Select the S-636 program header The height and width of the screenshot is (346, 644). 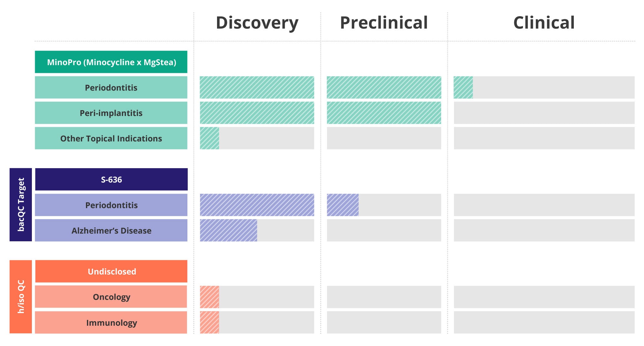click(111, 179)
